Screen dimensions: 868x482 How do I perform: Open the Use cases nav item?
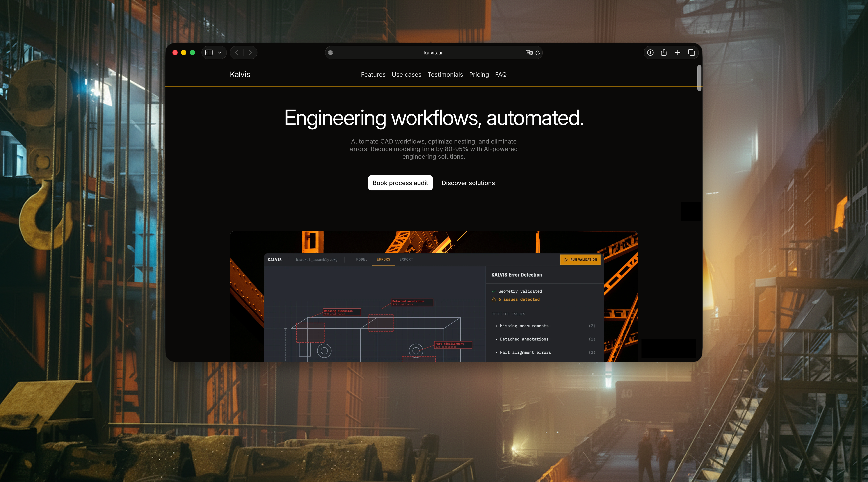click(x=406, y=75)
